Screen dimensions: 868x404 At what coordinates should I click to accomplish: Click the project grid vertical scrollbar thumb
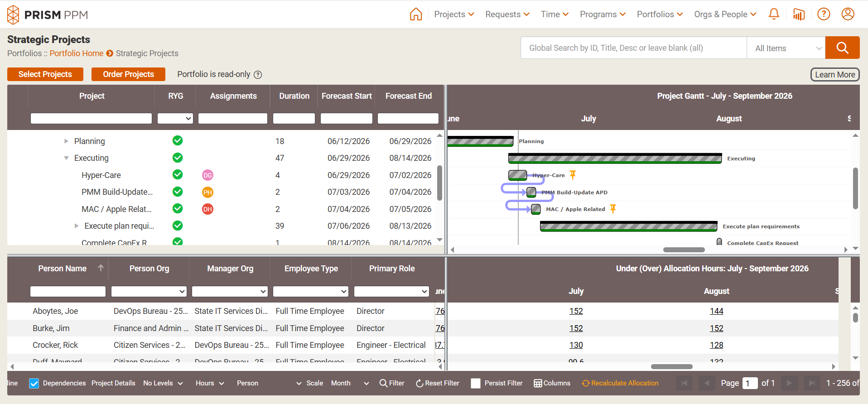point(439,183)
